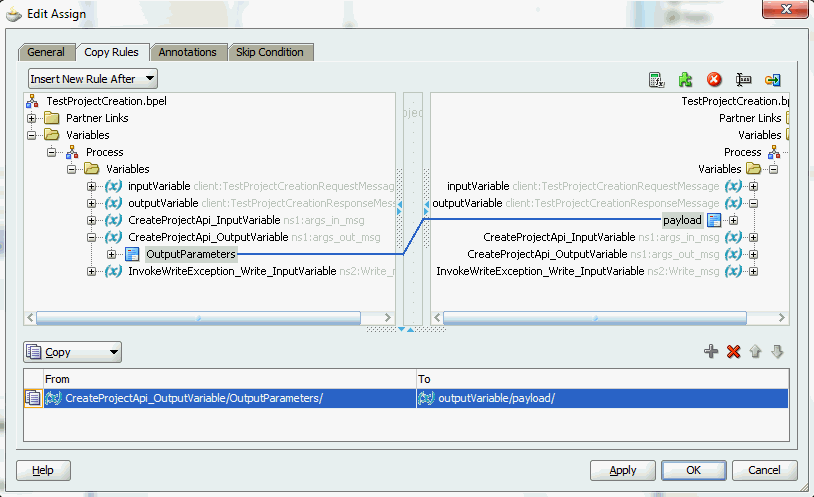Select the From cell CreateProjectApi_OutputVariable/OutputParameters/
This screenshot has width=814, height=497.
click(x=229, y=398)
